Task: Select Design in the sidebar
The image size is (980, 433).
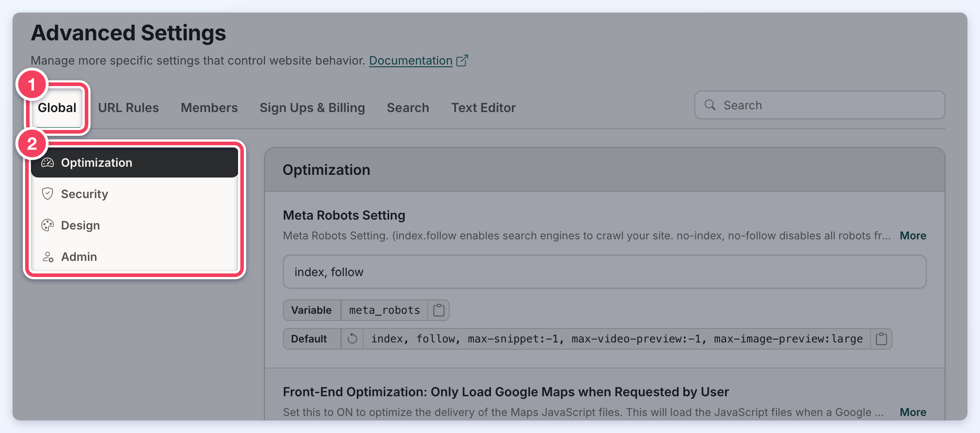Action: [134, 225]
